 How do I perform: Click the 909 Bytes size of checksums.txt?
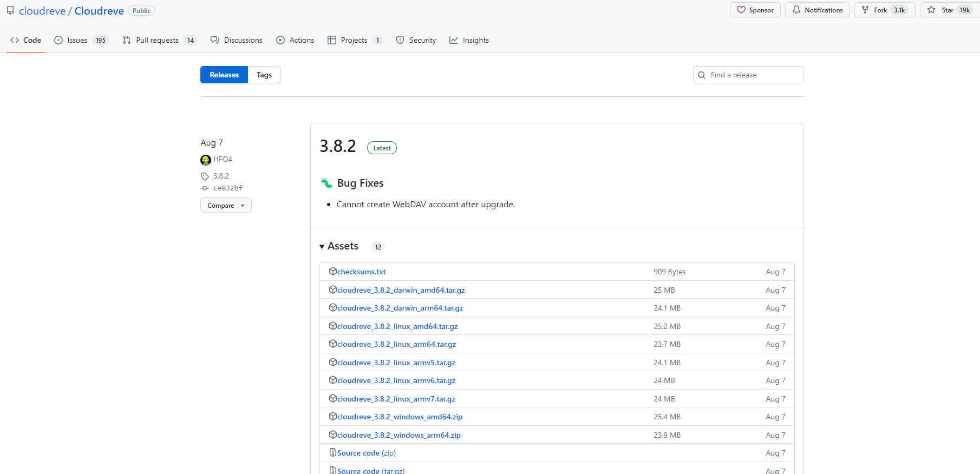click(x=670, y=272)
